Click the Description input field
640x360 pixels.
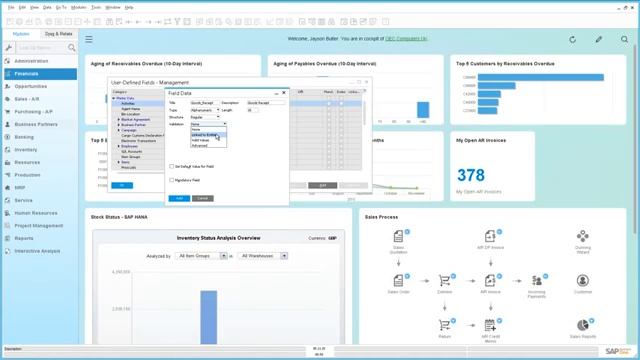tap(266, 103)
